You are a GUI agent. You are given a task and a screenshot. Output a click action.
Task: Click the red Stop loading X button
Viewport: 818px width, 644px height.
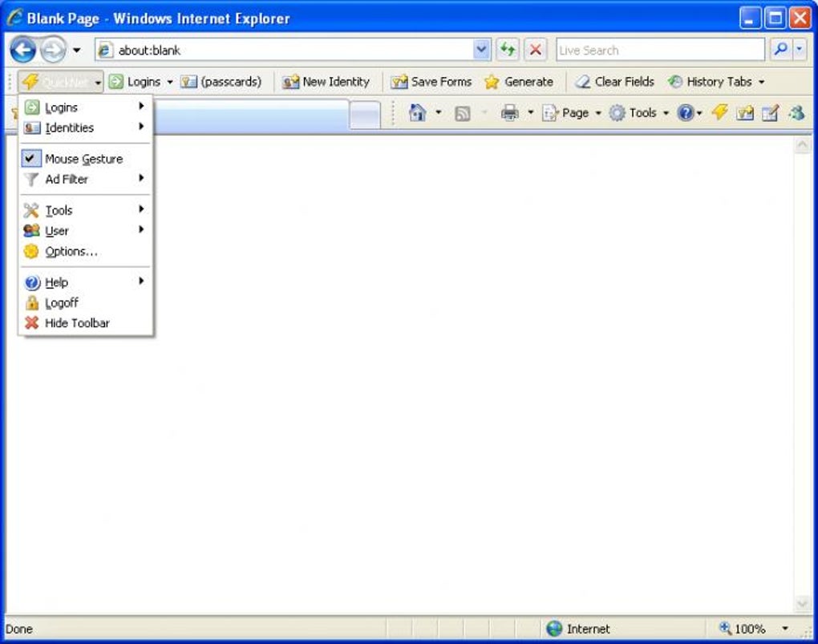[535, 50]
